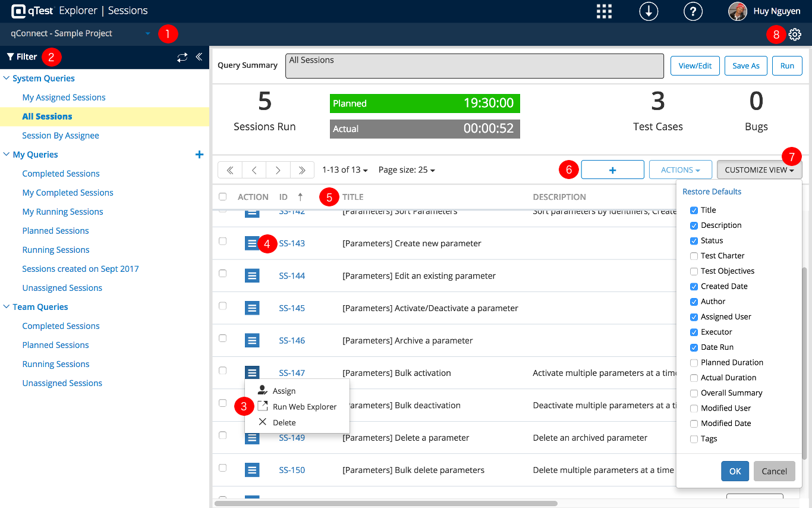This screenshot has height=508, width=812.
Task: Collapse the filter panel with double chevron
Action: (199, 57)
